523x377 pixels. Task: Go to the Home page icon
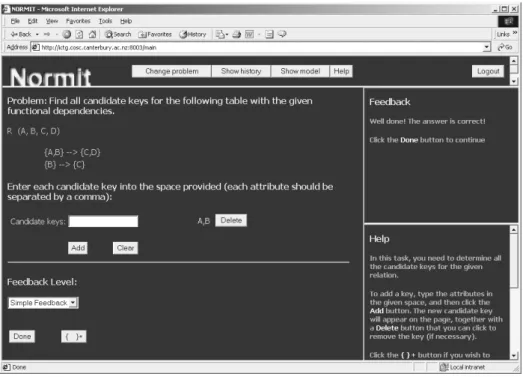click(x=92, y=34)
